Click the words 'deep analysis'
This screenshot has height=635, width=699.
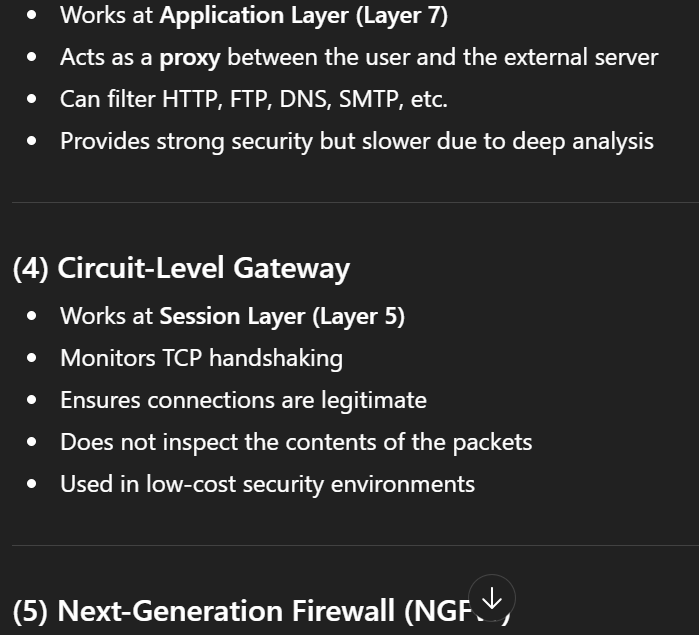click(x=583, y=142)
